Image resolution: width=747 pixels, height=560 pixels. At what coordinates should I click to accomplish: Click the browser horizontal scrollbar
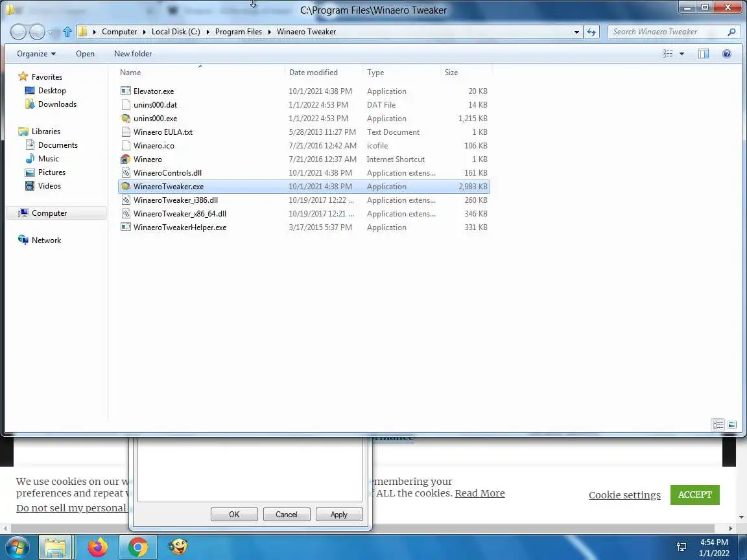[362, 529]
